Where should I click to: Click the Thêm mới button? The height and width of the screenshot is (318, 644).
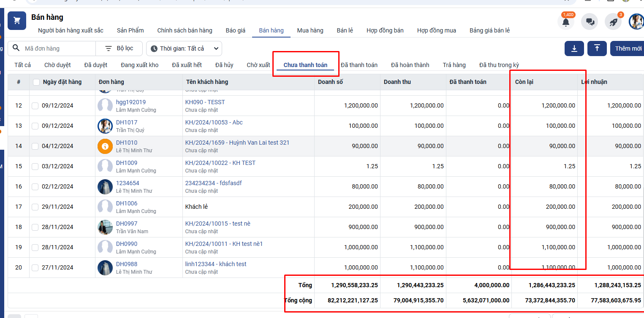(628, 49)
